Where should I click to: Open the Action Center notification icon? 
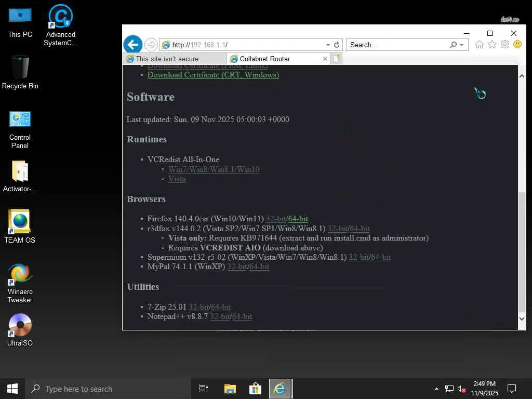(512, 389)
